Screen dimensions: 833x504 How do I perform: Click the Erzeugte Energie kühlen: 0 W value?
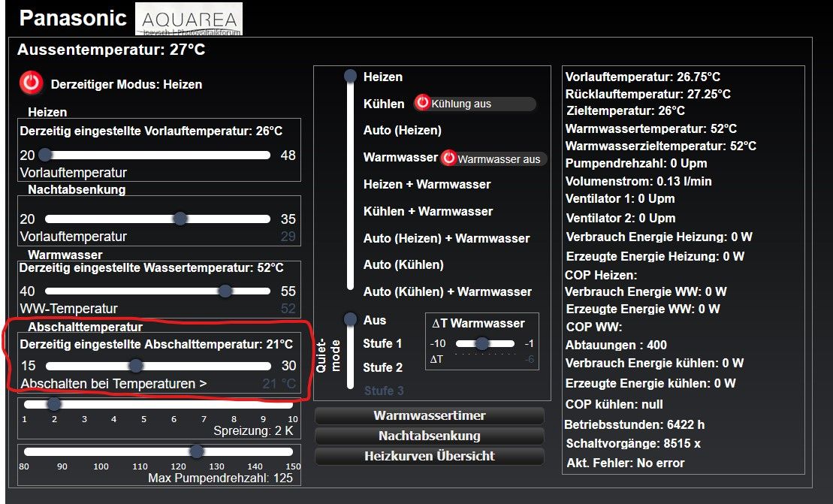pos(650,383)
